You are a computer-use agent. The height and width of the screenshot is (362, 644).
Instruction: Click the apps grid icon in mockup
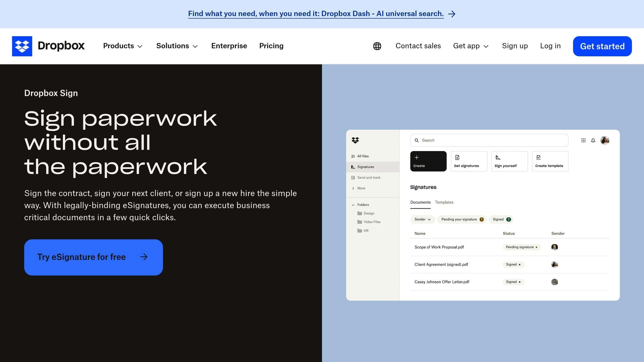coord(583,140)
